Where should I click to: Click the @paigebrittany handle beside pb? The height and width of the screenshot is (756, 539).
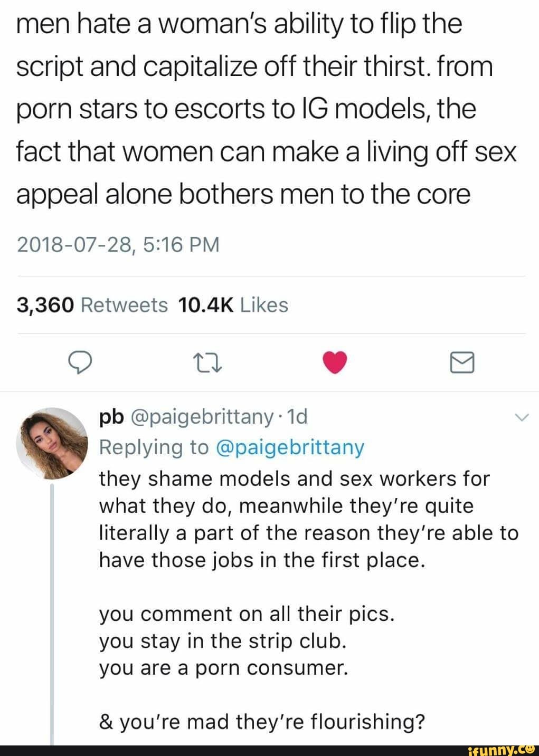pyautogui.click(x=201, y=417)
